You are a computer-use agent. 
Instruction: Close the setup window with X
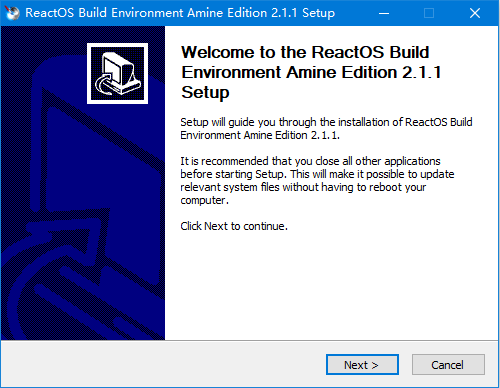pos(475,13)
